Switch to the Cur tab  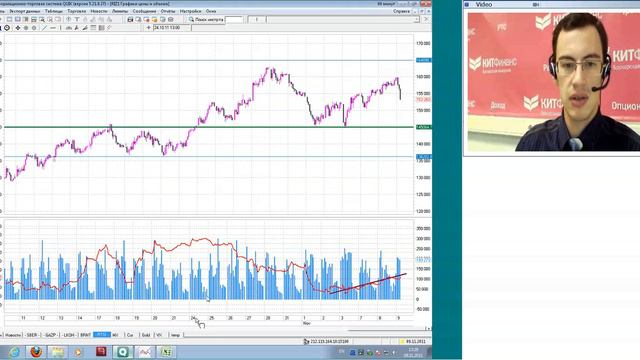tap(130, 335)
